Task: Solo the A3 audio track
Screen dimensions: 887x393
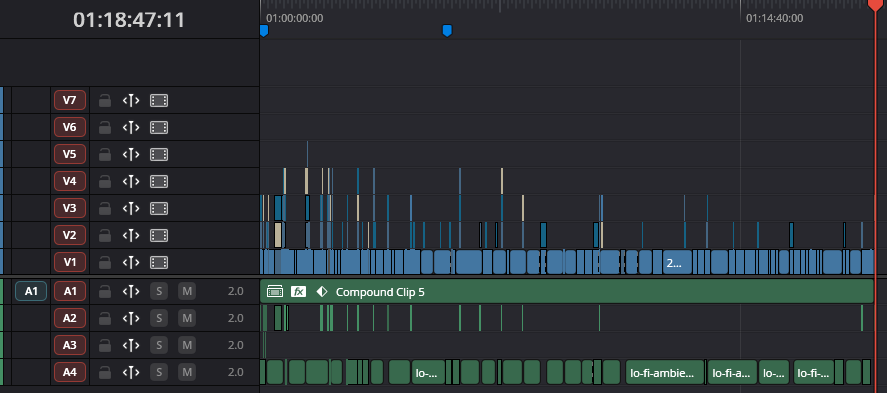Action: point(159,345)
